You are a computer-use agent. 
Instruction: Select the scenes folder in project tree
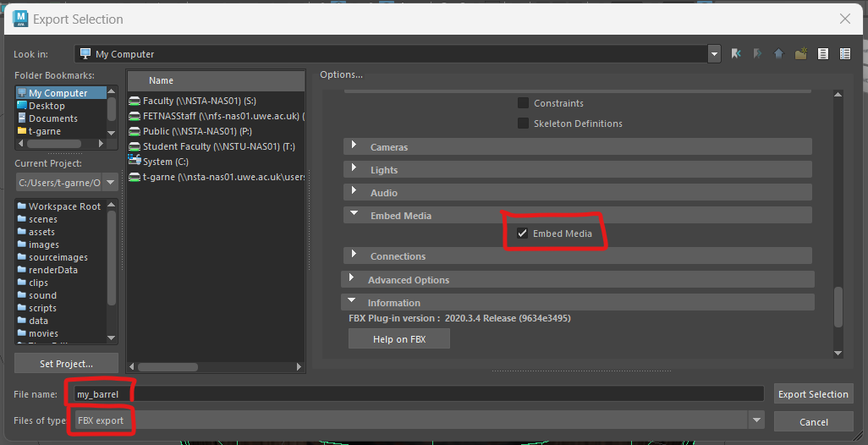(42, 219)
